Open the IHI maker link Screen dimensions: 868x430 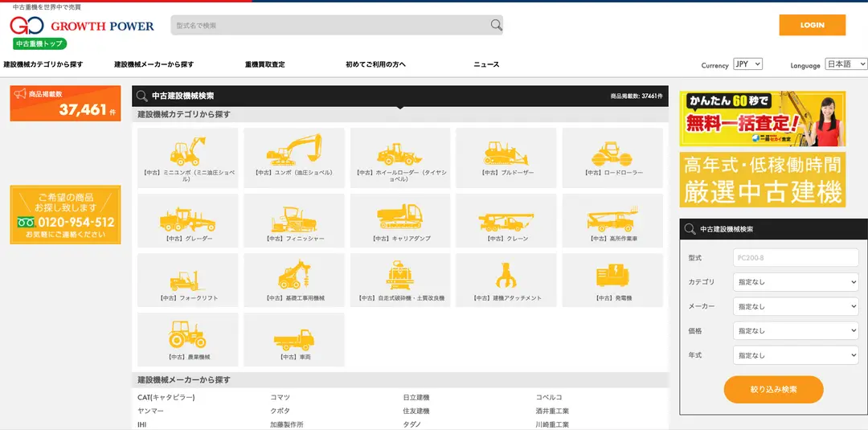coord(142,425)
